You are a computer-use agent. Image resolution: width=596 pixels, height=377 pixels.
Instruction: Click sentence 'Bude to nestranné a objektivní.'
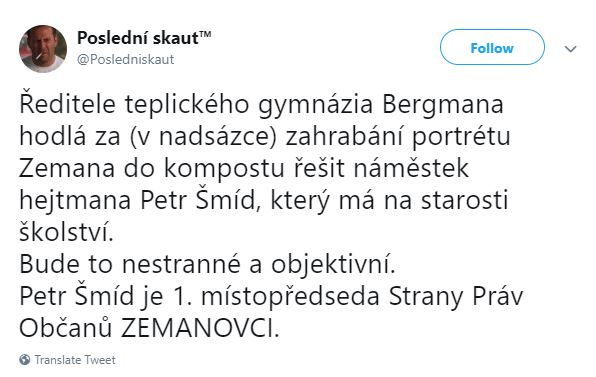(208, 265)
